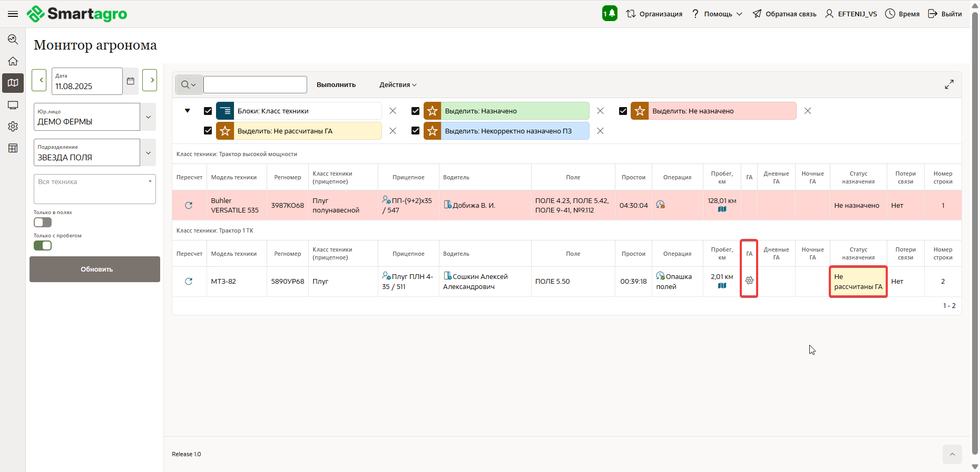
Task: Open track map for Buhler VERSATILE mileage
Action: [x=722, y=209]
